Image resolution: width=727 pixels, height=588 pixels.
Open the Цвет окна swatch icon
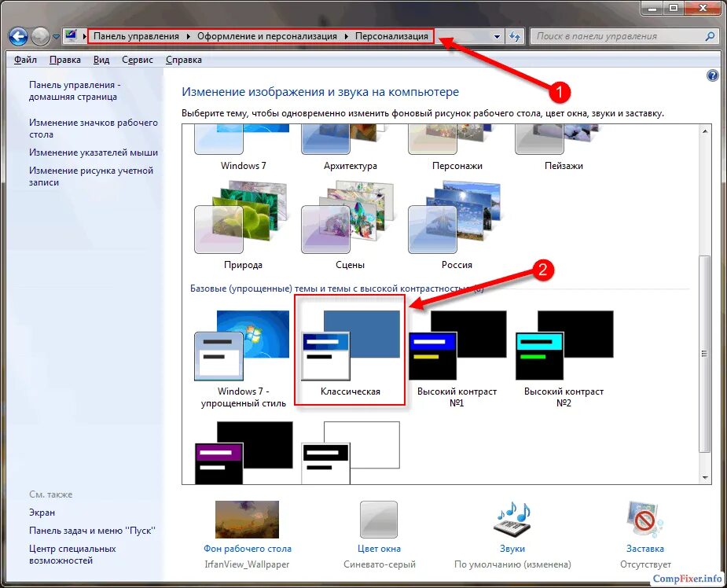[x=379, y=520]
